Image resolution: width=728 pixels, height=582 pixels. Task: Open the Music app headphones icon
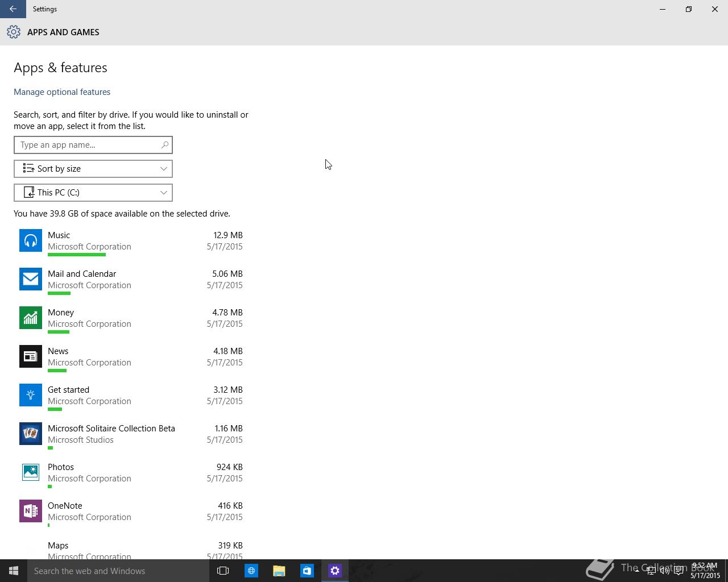click(x=31, y=240)
